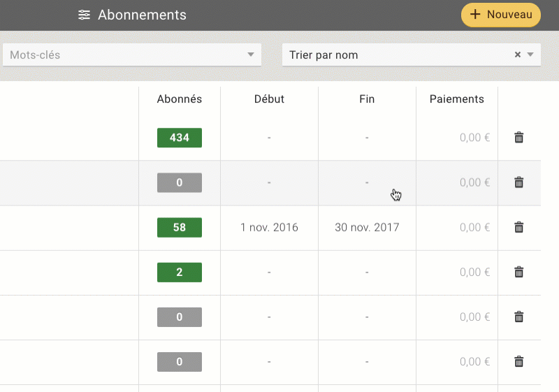559x392 pixels.
Task: Select the green 2 subscribers badge
Action: coord(180,272)
